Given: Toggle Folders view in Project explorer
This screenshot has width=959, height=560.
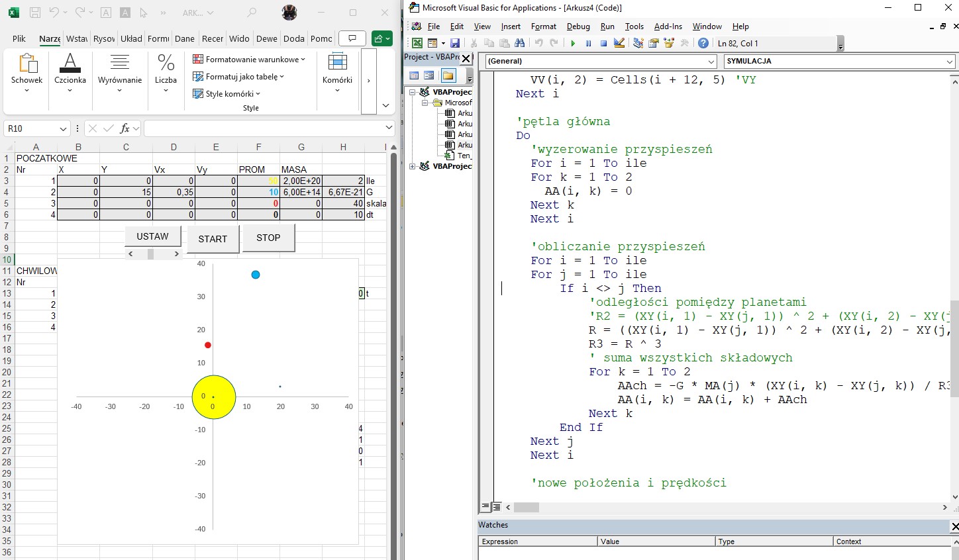Looking at the screenshot, I should coord(448,75).
